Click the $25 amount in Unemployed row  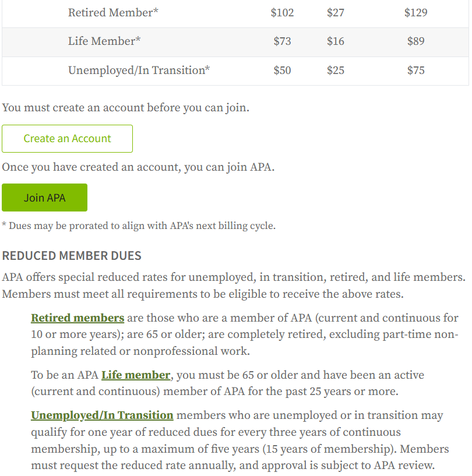tap(336, 70)
